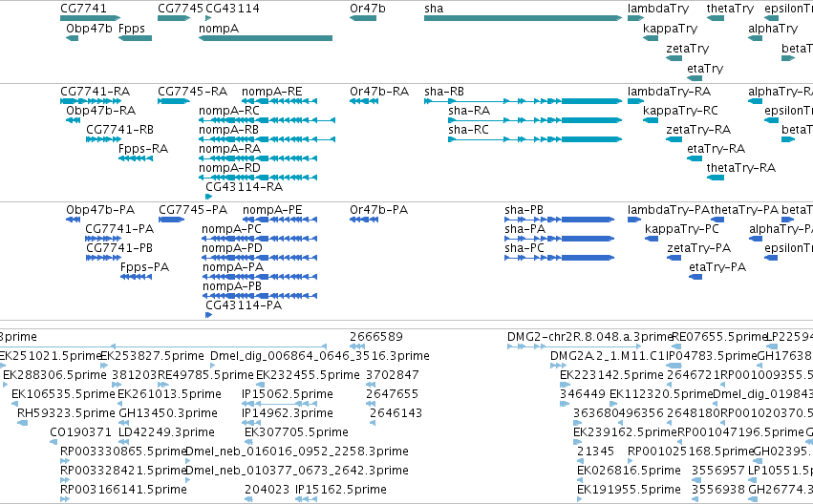Select the Or47b gene arrow
The height and width of the screenshot is (504, 813).
tap(363, 18)
